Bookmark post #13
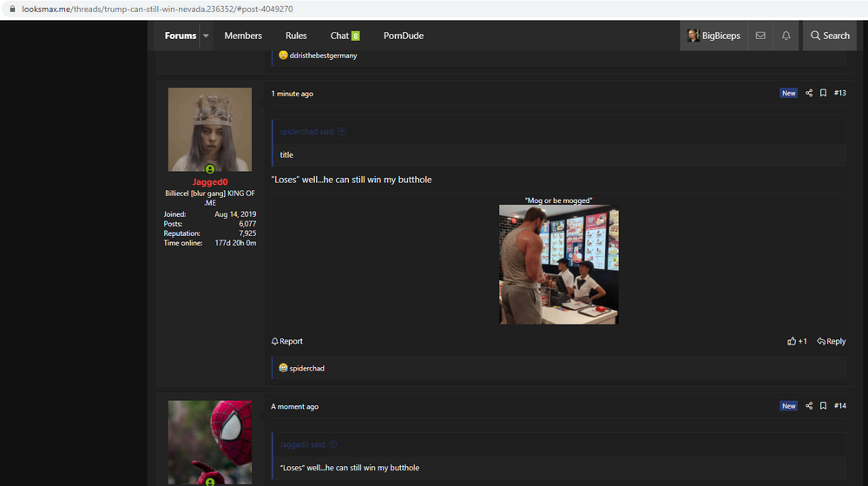This screenshot has width=868, height=486. tap(823, 93)
